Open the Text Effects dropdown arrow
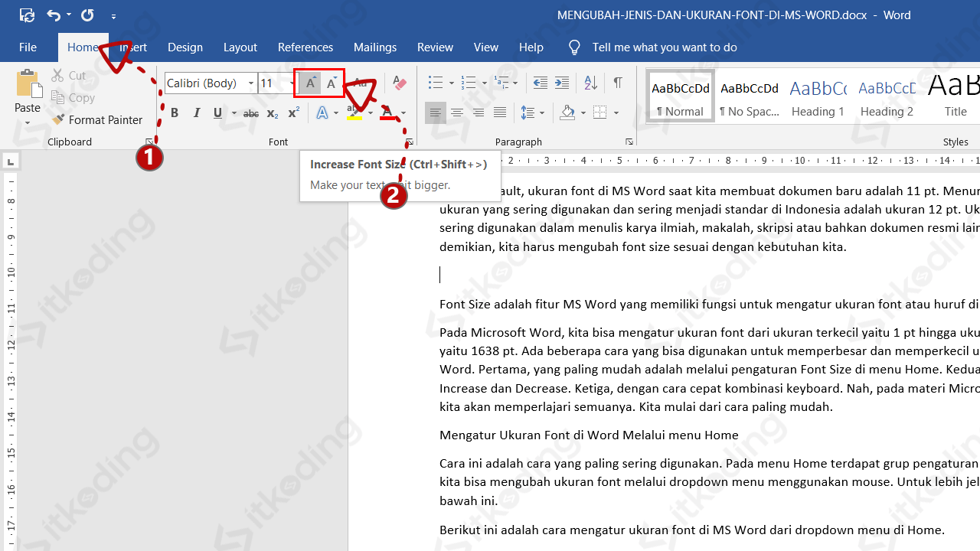 [x=336, y=113]
